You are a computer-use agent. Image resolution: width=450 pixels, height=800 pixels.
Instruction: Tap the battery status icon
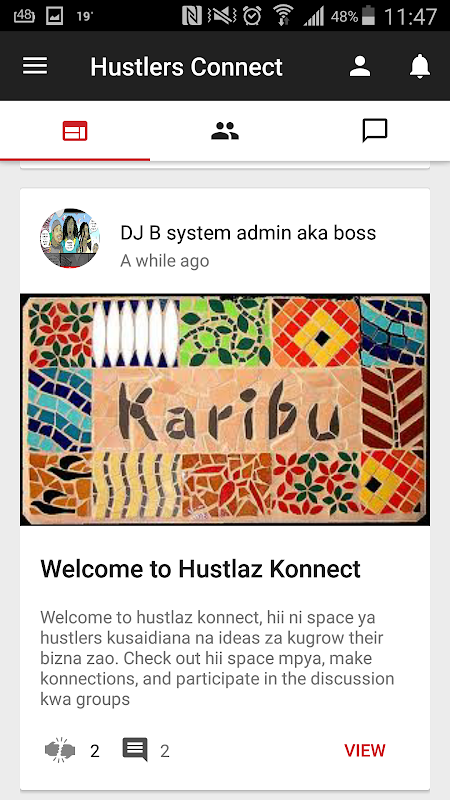click(368, 16)
